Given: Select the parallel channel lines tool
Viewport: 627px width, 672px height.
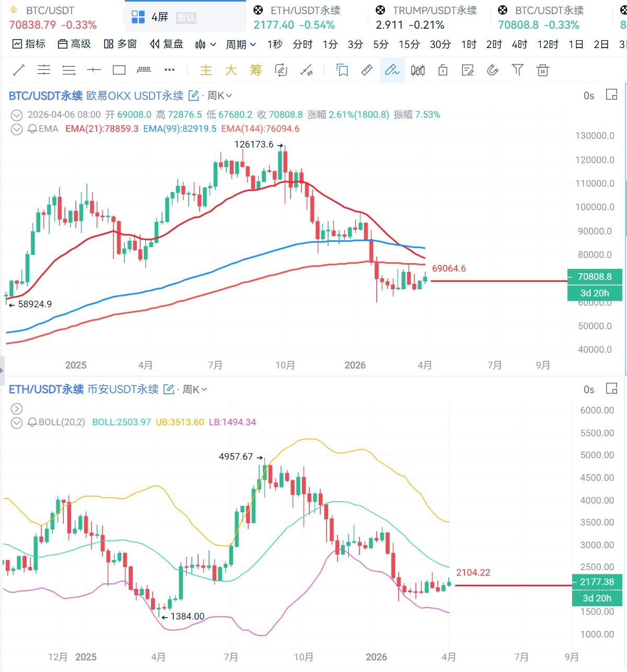Looking at the screenshot, I should (x=44, y=70).
